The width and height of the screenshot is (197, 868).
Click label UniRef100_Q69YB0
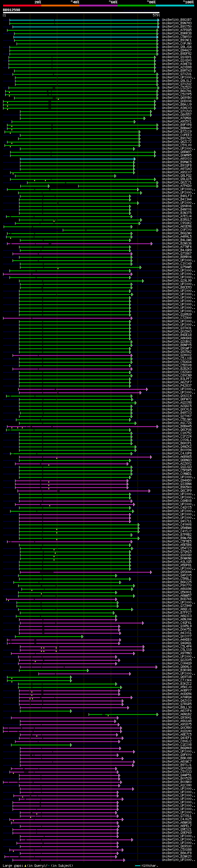[177, 98]
